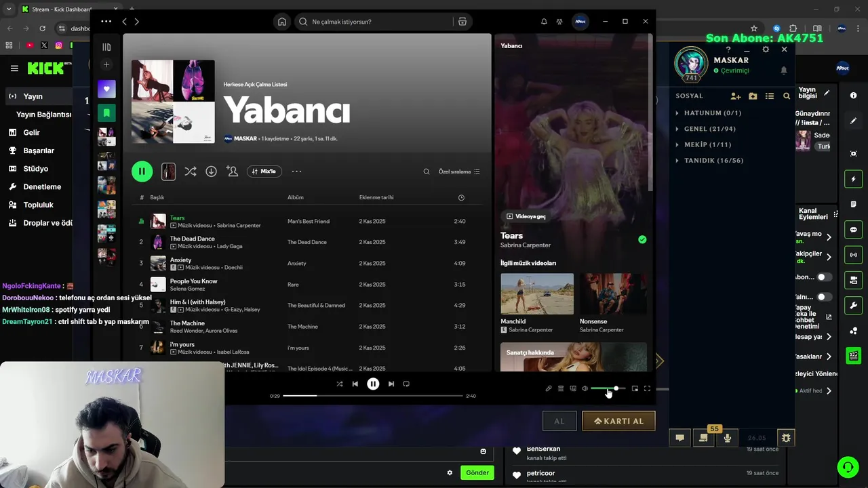Create new playlist plus icon in sidebar
This screenshot has height=488, width=868.
[106, 65]
